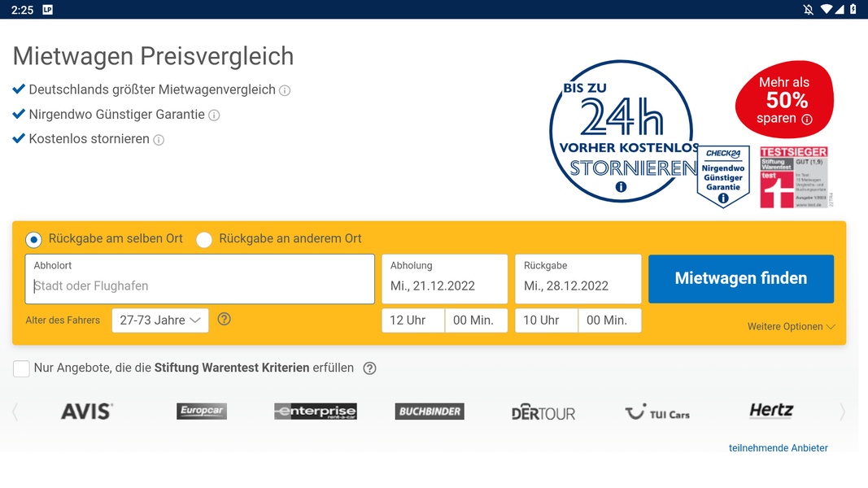
Task: Tap the battery icon in status bar
Action: 853,10
